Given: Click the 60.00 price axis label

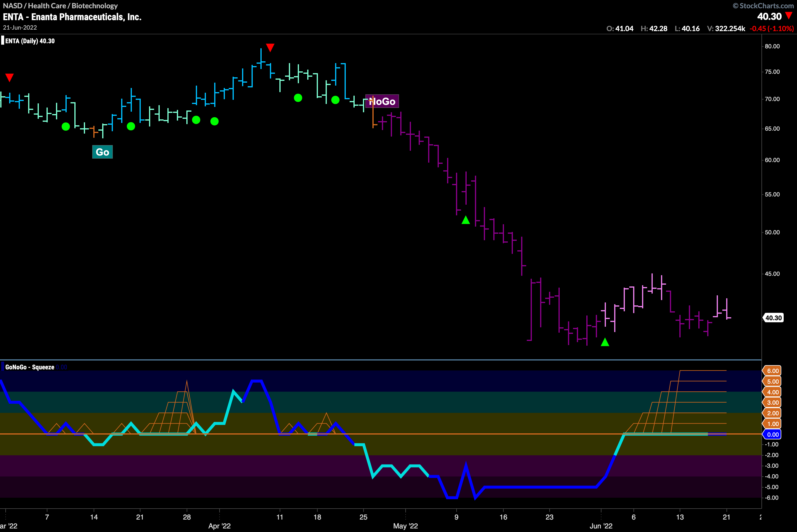Looking at the screenshot, I should 772,160.
